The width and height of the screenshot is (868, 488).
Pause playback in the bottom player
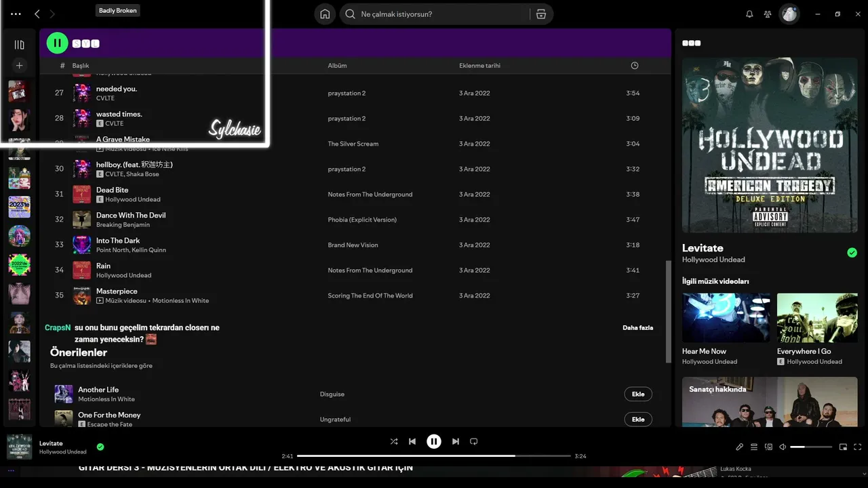pyautogui.click(x=434, y=441)
